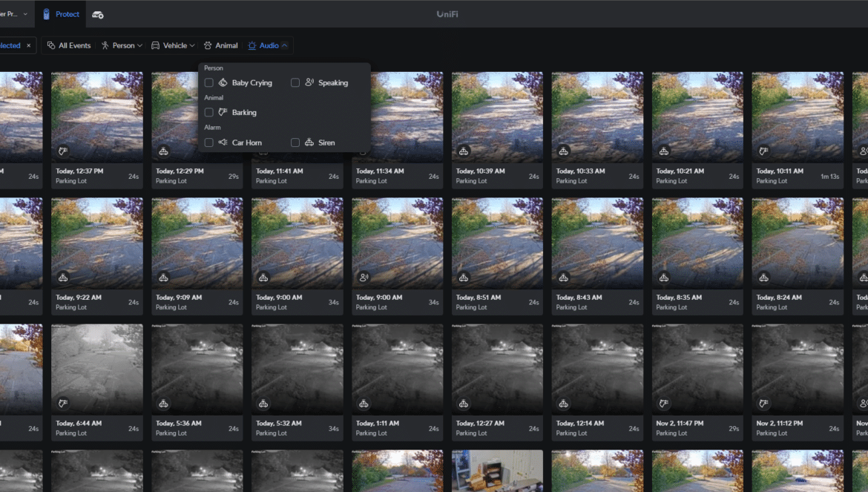Click the "1m 13s" duration label
The image size is (868, 492).
pos(830,177)
